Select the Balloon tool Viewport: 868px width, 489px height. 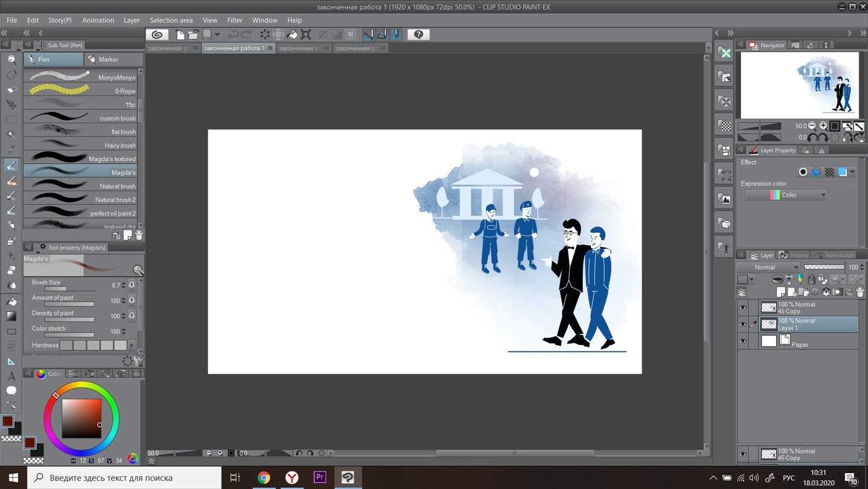[x=11, y=390]
